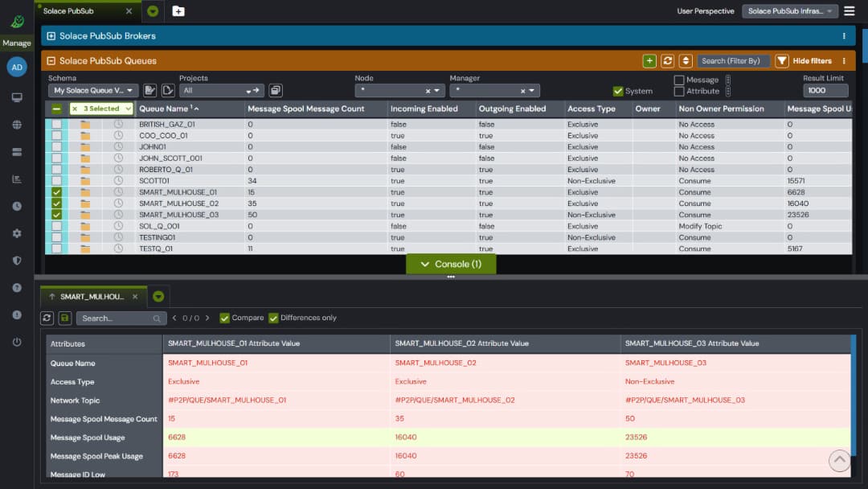The image size is (868, 489).
Task: Click the Console (1) button
Action: click(452, 264)
